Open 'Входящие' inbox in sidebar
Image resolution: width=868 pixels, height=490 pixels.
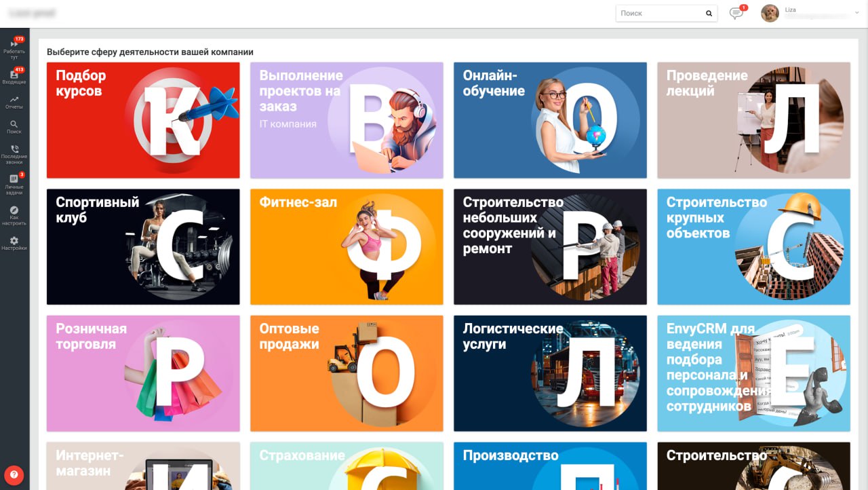(x=14, y=76)
